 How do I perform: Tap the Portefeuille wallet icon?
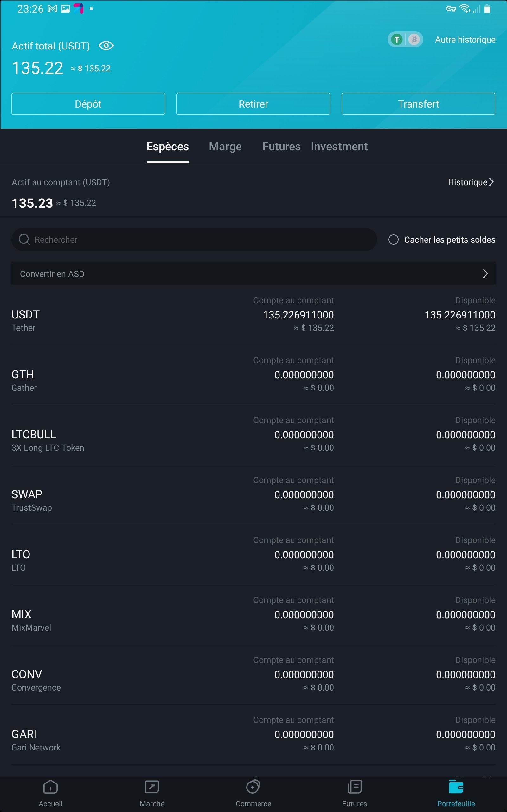pos(456,787)
